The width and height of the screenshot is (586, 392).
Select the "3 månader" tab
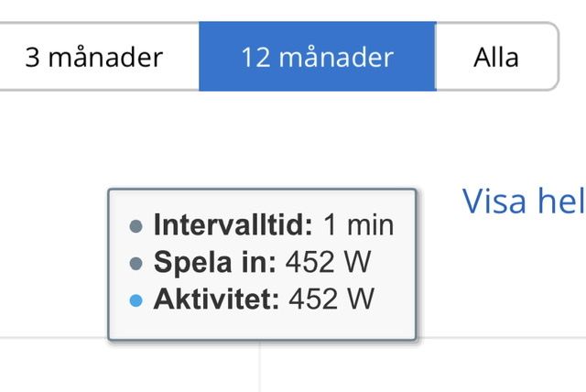click(94, 57)
